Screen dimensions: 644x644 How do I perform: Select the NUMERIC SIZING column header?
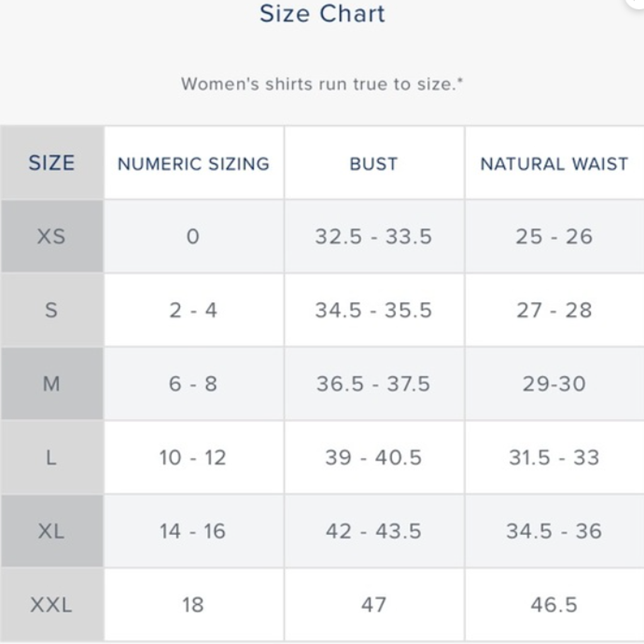tap(193, 164)
